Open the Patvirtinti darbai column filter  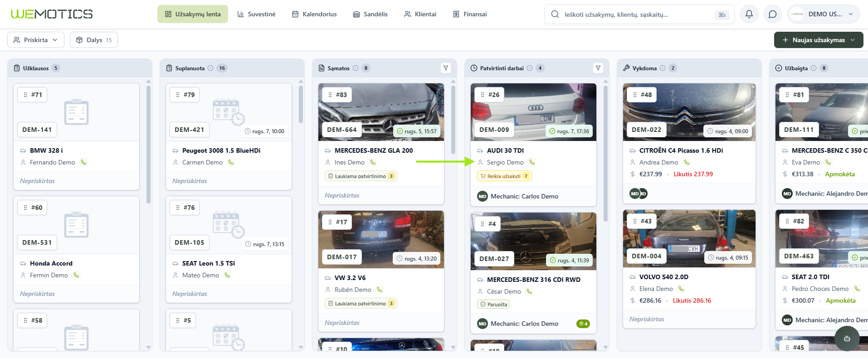coord(598,68)
